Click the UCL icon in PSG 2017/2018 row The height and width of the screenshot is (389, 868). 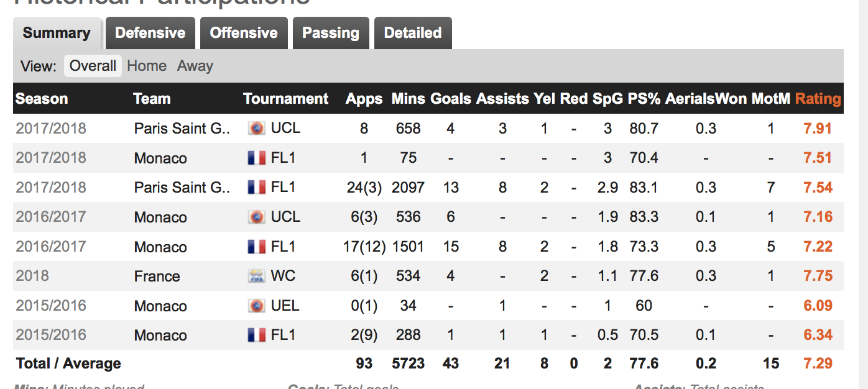pos(256,129)
